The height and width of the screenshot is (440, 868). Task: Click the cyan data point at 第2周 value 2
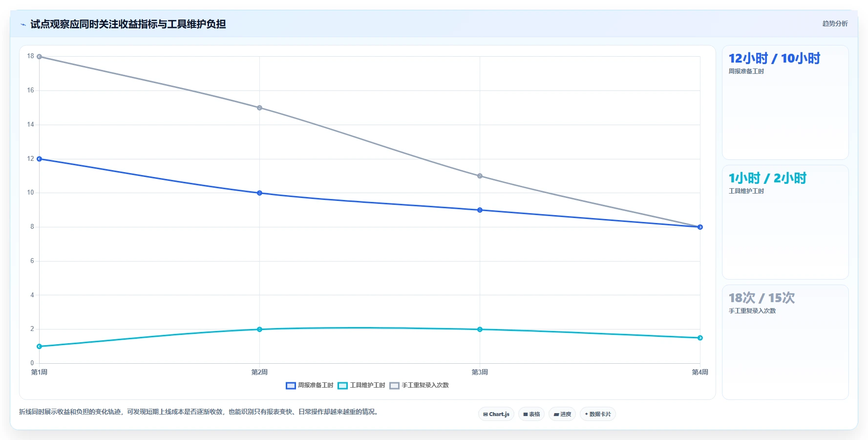(x=259, y=330)
